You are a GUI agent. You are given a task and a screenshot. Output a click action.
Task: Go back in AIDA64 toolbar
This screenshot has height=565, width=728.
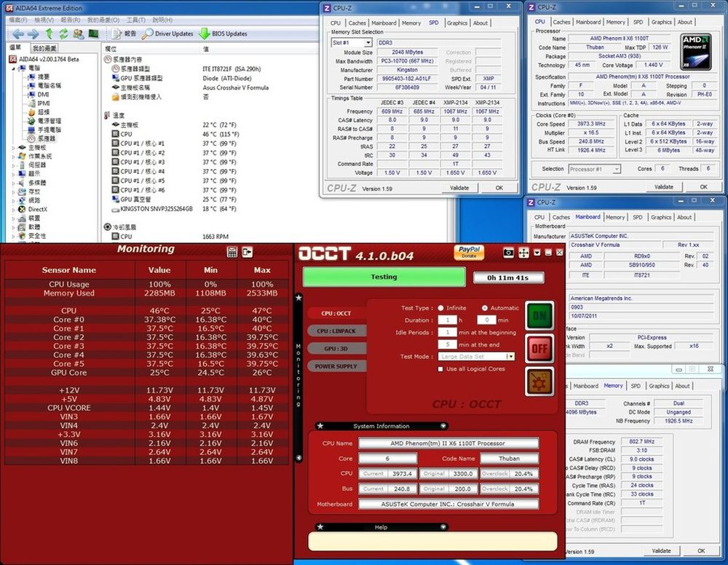pyautogui.click(x=18, y=34)
